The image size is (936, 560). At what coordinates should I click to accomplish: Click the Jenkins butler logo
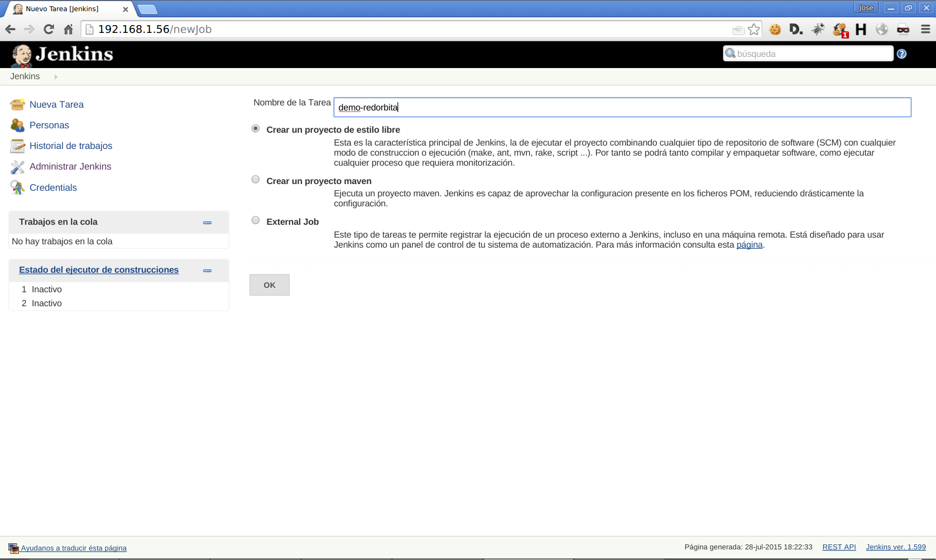click(22, 55)
